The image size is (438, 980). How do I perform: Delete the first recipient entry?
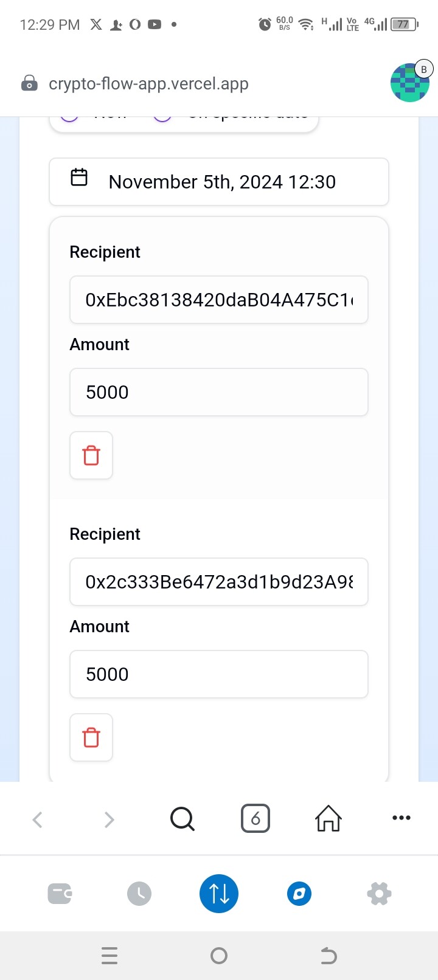click(91, 455)
